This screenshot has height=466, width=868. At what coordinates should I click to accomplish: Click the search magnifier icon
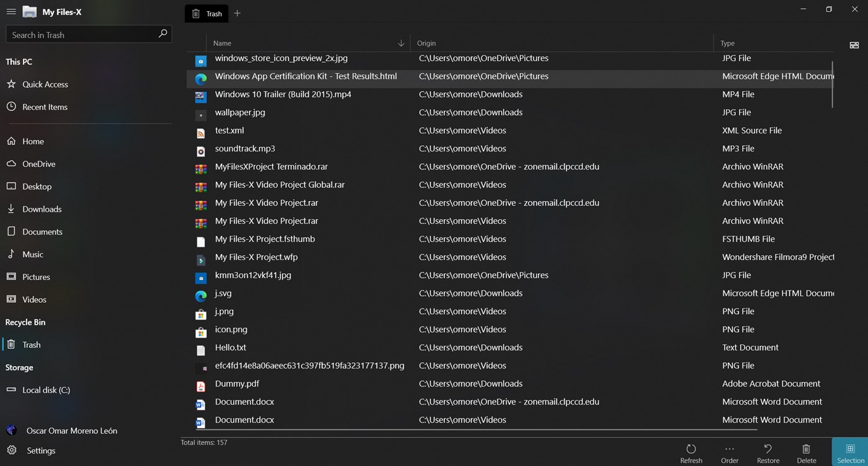click(162, 34)
